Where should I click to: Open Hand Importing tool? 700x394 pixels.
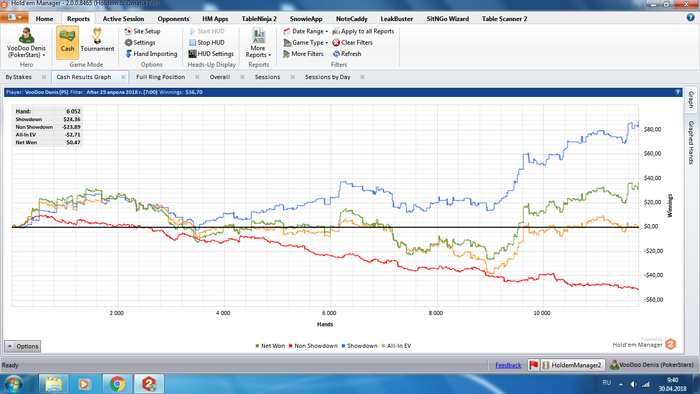click(x=151, y=54)
